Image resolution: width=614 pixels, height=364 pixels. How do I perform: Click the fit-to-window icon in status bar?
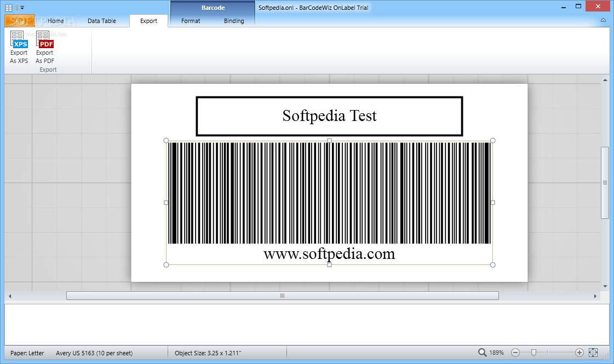(x=593, y=353)
